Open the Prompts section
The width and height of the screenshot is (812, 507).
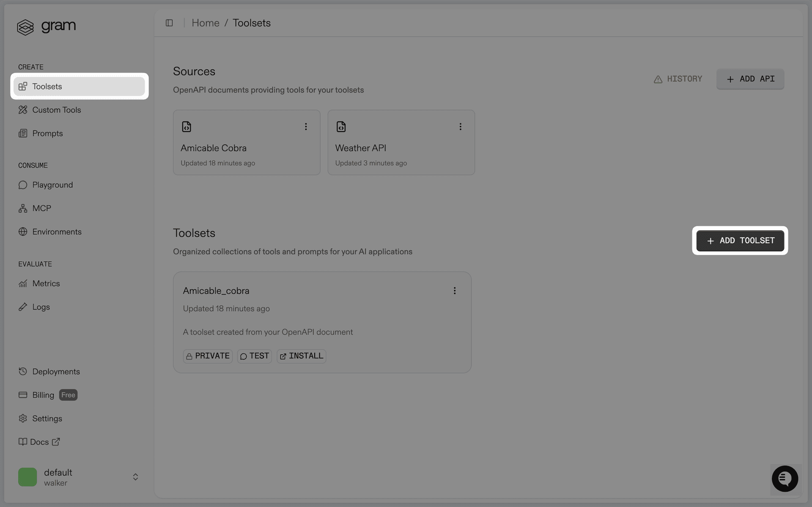coord(47,133)
